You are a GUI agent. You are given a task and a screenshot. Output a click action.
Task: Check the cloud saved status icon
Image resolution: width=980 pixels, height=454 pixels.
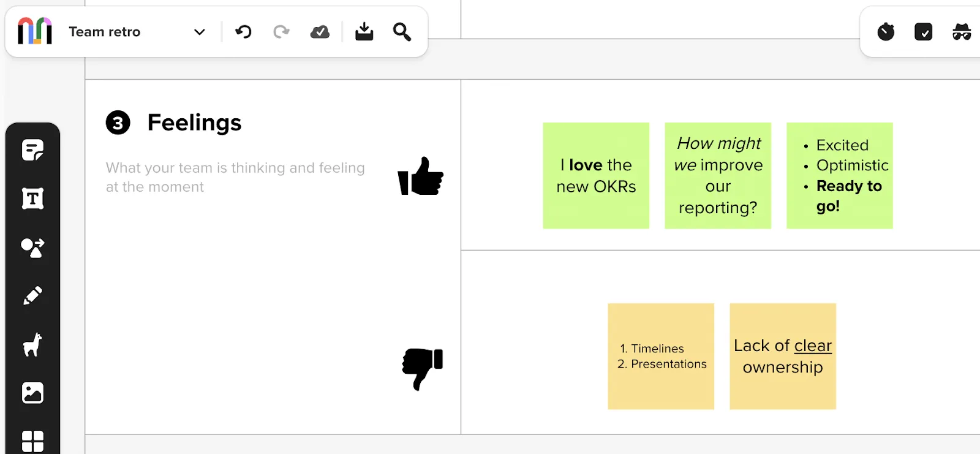(320, 32)
